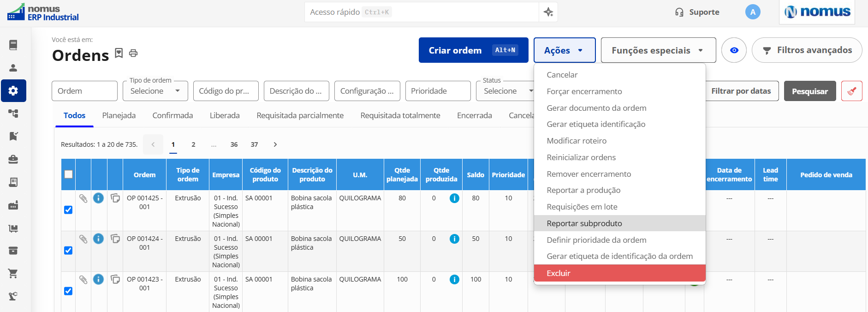Click the eraser clear-filters icon button
The height and width of the screenshot is (312, 868).
pyautogui.click(x=851, y=91)
